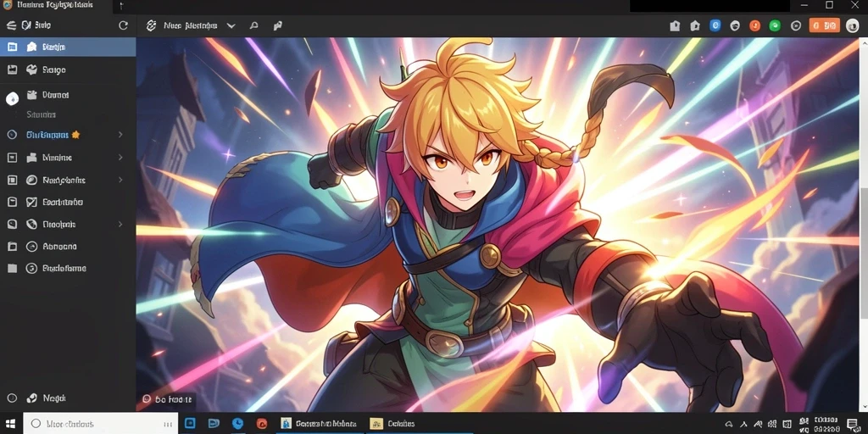
Task: Select the second sidebar item with save icon
Action: pyautogui.click(x=68, y=70)
